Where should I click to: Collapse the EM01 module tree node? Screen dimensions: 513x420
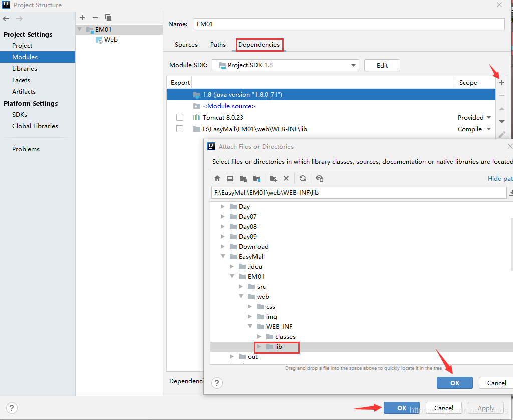80,29
